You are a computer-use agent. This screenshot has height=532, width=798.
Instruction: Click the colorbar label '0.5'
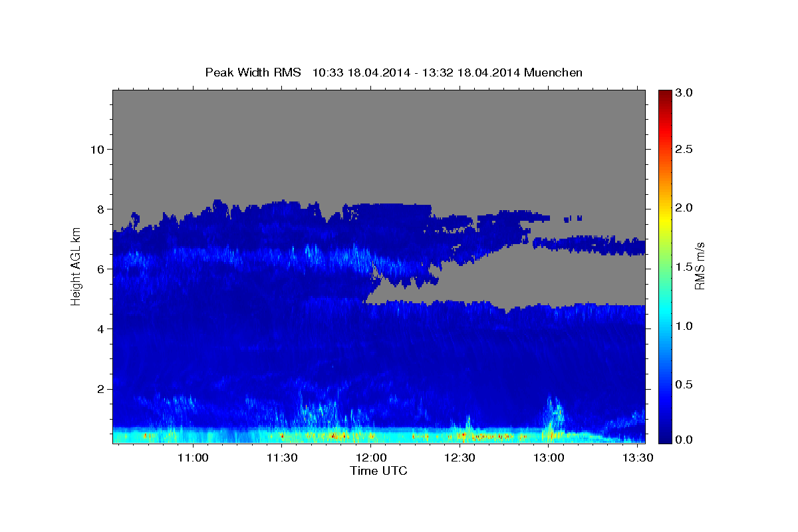(684, 384)
